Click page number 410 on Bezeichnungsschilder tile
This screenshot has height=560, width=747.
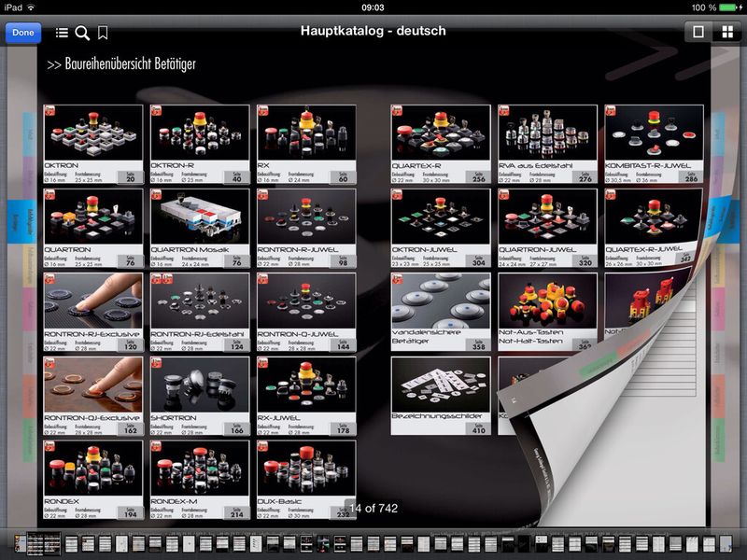479,429
